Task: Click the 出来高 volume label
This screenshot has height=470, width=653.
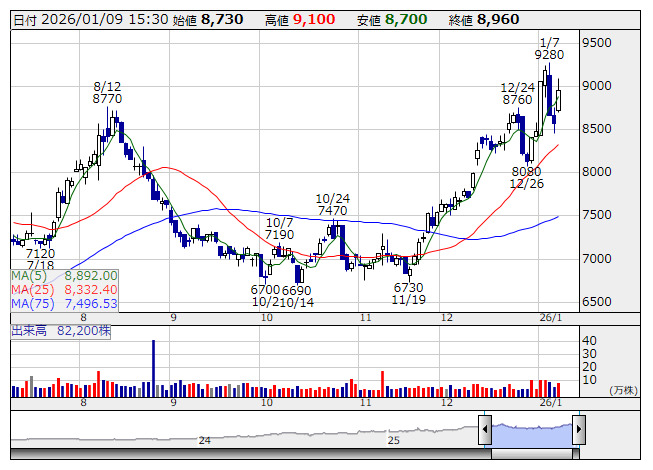Action: [x=28, y=328]
